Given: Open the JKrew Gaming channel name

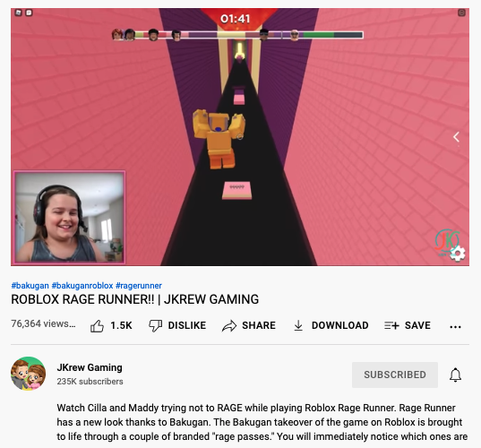Looking at the screenshot, I should [90, 367].
